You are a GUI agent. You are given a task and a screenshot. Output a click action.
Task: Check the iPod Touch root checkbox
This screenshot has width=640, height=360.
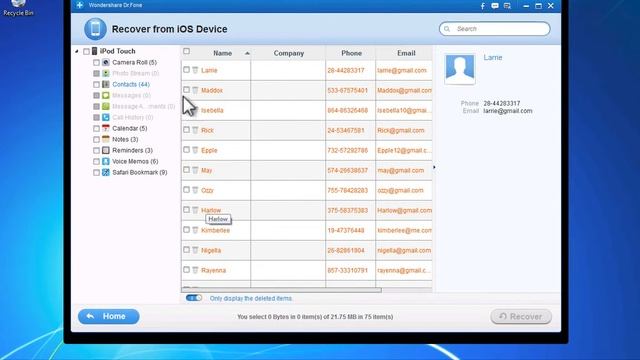[86, 51]
